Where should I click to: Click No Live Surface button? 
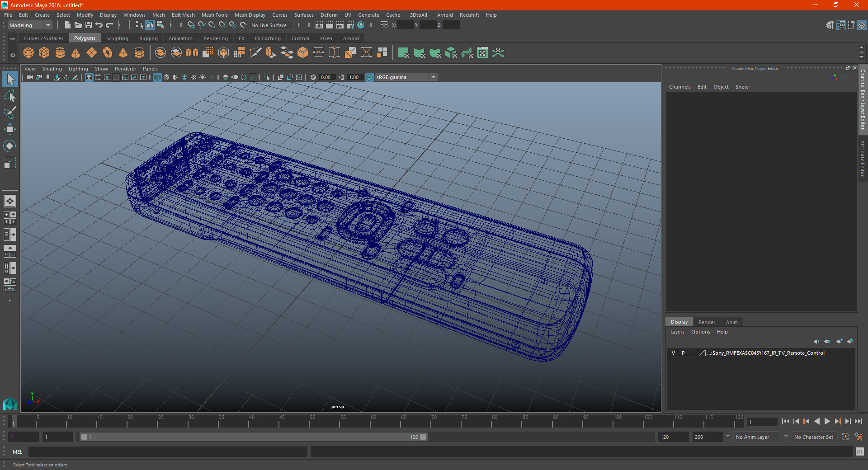271,25
